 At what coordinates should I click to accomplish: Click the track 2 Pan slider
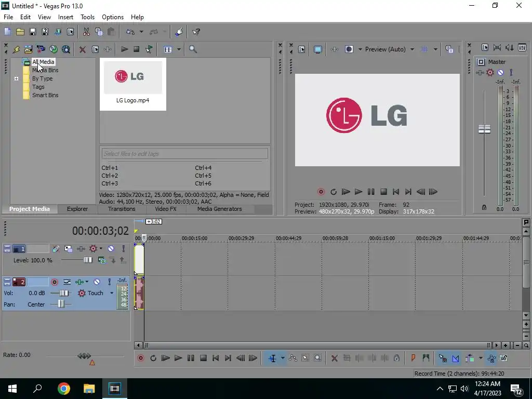(61, 304)
